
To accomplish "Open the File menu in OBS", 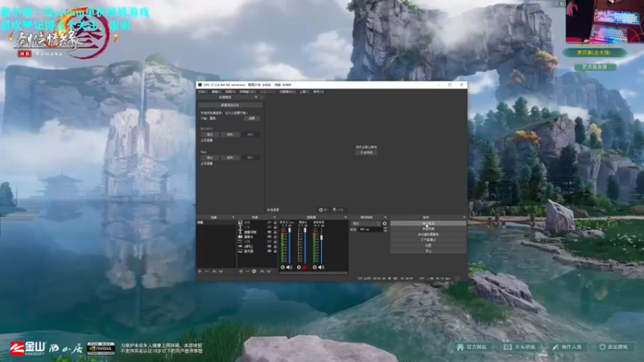I will 203,92.
